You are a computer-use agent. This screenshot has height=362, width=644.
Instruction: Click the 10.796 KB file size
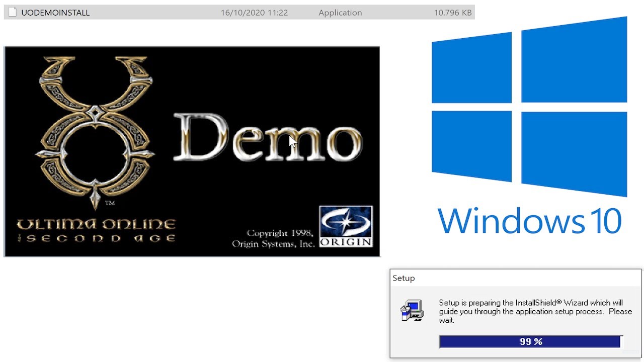[x=453, y=13]
